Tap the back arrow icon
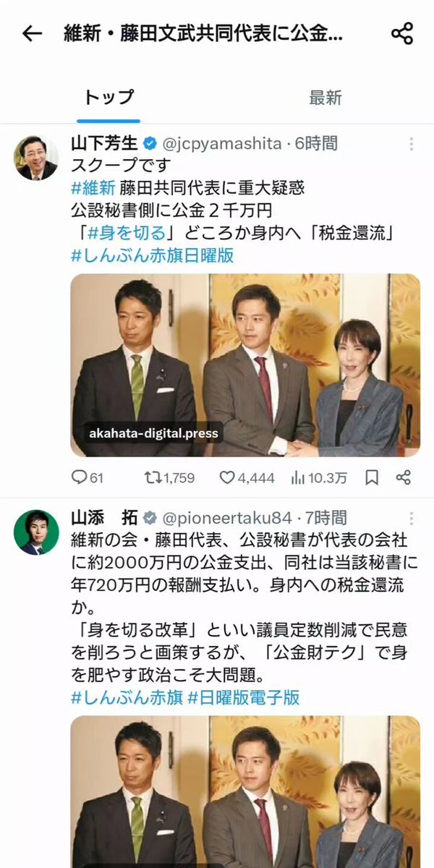The width and height of the screenshot is (434, 868). pyautogui.click(x=32, y=33)
